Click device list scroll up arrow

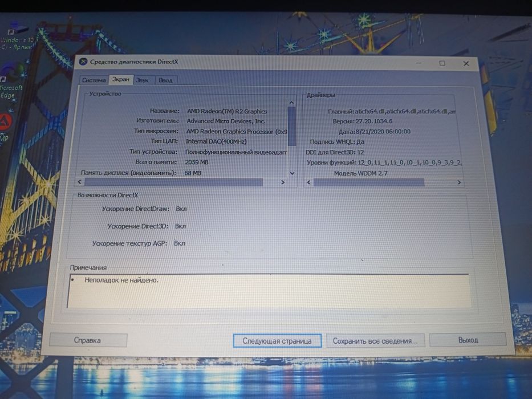(291, 103)
